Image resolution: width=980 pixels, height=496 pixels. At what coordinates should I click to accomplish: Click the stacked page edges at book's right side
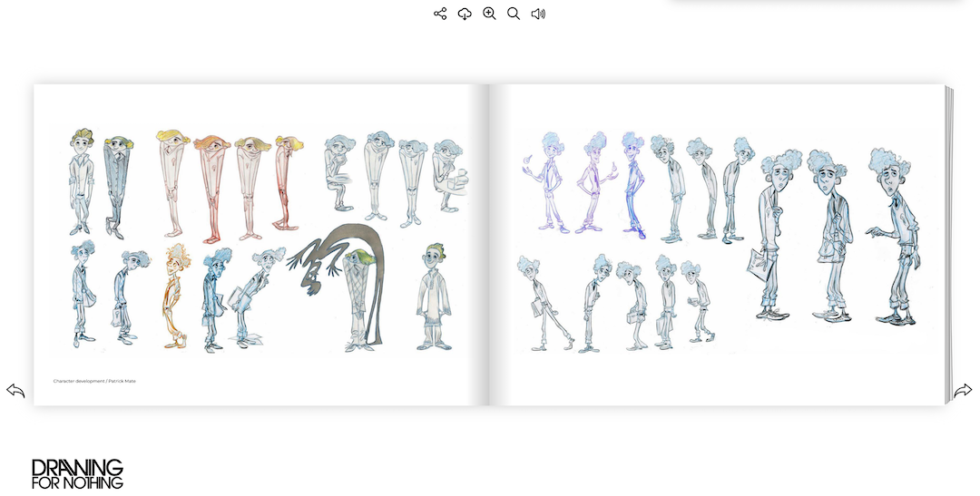[949, 245]
